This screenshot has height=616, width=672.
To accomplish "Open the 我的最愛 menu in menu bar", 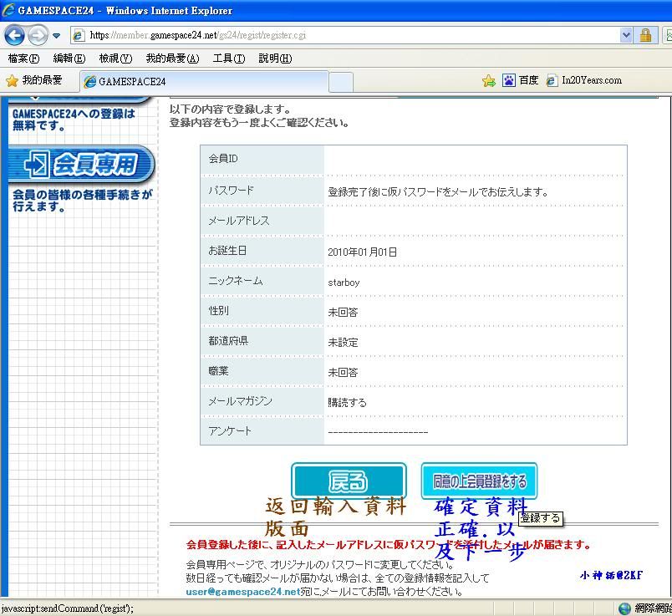I will pyautogui.click(x=172, y=59).
